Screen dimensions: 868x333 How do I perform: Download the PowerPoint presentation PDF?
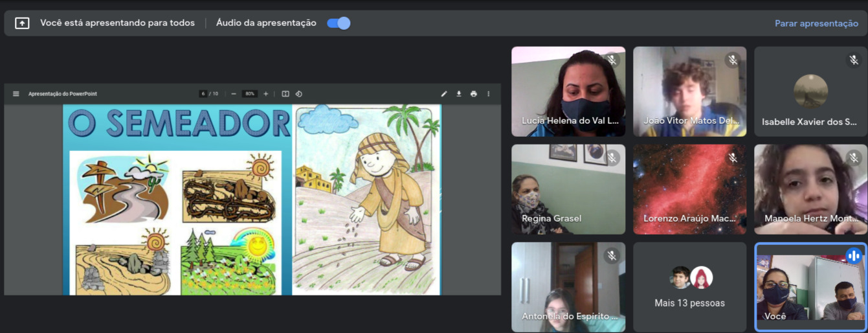[x=459, y=94]
